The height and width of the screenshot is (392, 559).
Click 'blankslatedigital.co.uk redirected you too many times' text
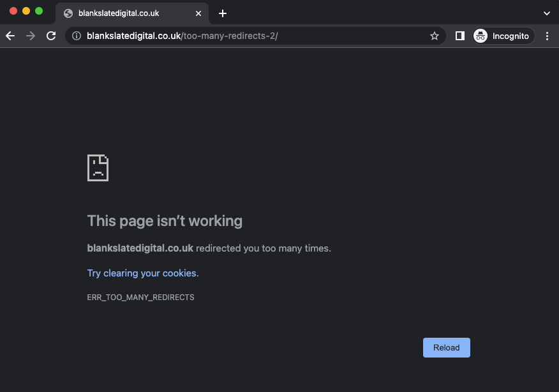coord(209,248)
